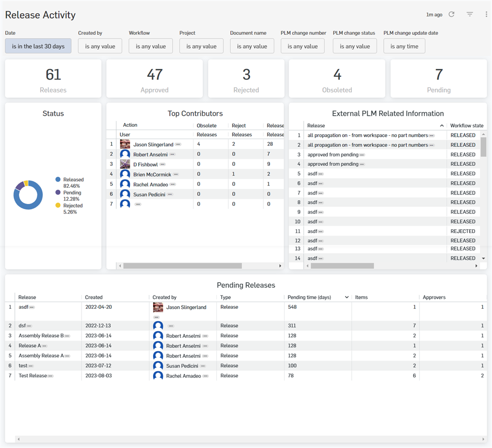Click Susan Pedicini's avatar in Pending Releases
This screenshot has width=492, height=448.
point(158,366)
